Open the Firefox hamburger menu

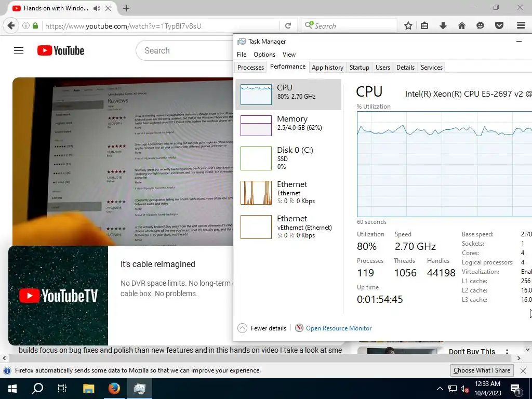(521, 25)
